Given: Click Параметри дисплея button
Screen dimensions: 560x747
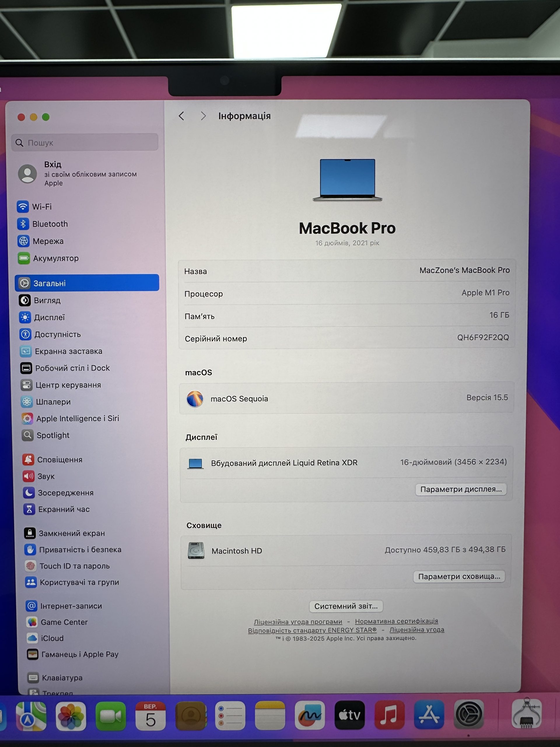Looking at the screenshot, I should click(x=461, y=489).
